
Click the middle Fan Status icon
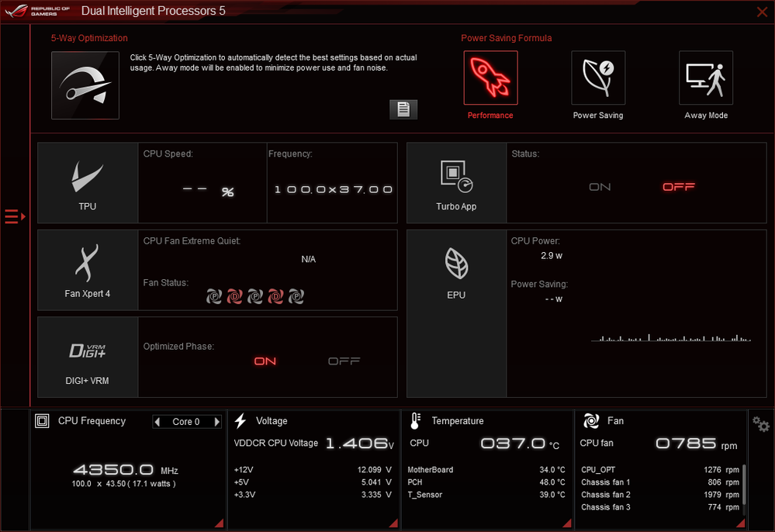click(x=255, y=296)
